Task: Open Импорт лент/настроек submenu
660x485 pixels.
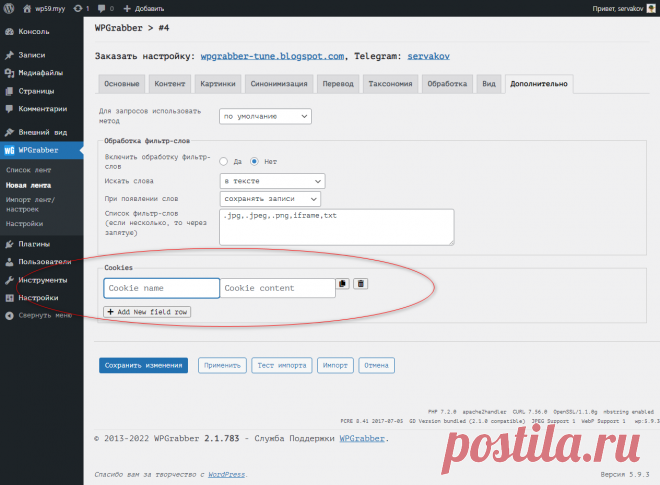Action: 30,205
